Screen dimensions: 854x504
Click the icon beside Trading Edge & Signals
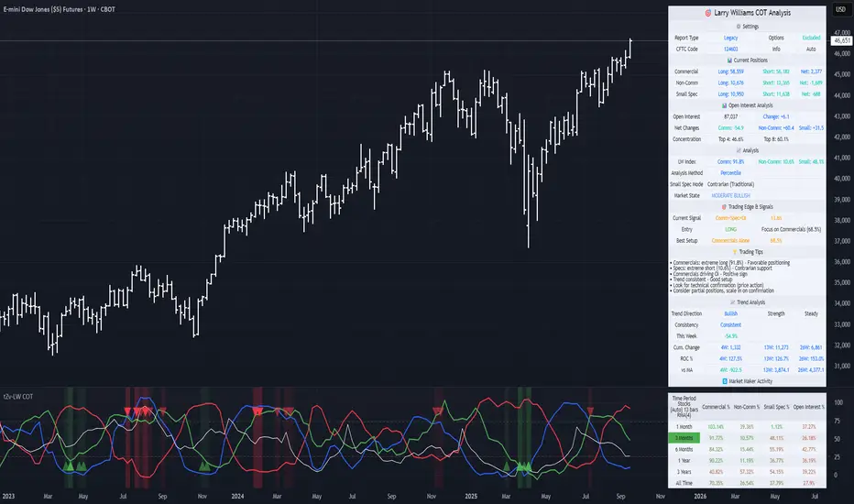tap(724, 207)
